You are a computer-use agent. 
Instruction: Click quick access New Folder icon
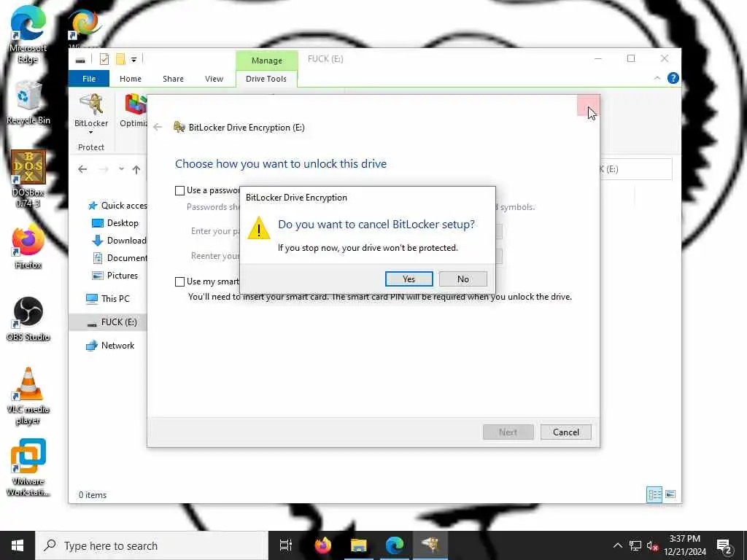point(120,59)
